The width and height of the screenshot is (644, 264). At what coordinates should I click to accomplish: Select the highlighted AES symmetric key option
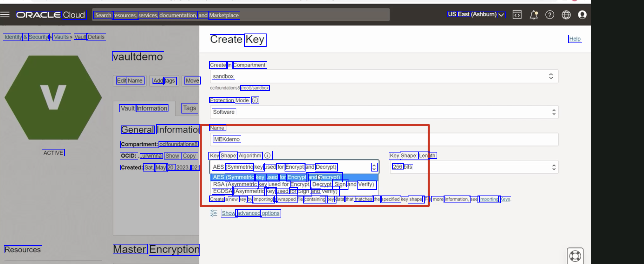[276, 177]
